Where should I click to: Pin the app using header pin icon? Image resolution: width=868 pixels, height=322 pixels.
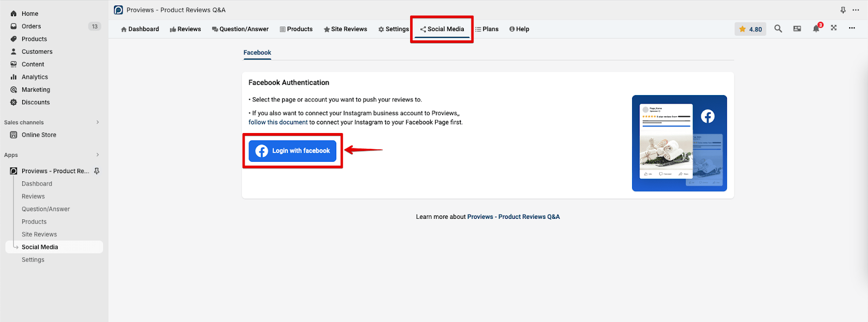coord(843,10)
